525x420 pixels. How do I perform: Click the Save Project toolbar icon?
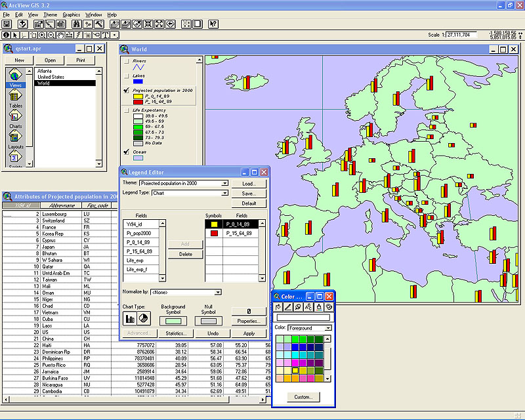(7, 24)
